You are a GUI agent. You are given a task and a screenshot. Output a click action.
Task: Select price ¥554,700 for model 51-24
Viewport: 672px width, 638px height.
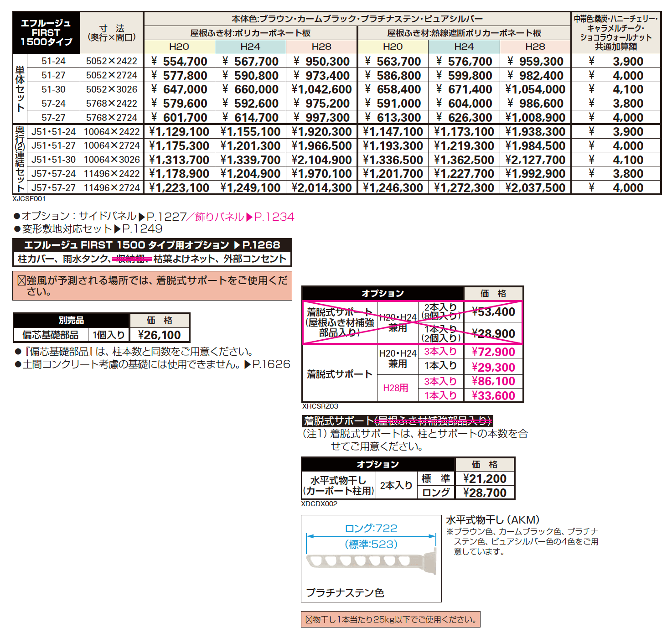click(179, 62)
